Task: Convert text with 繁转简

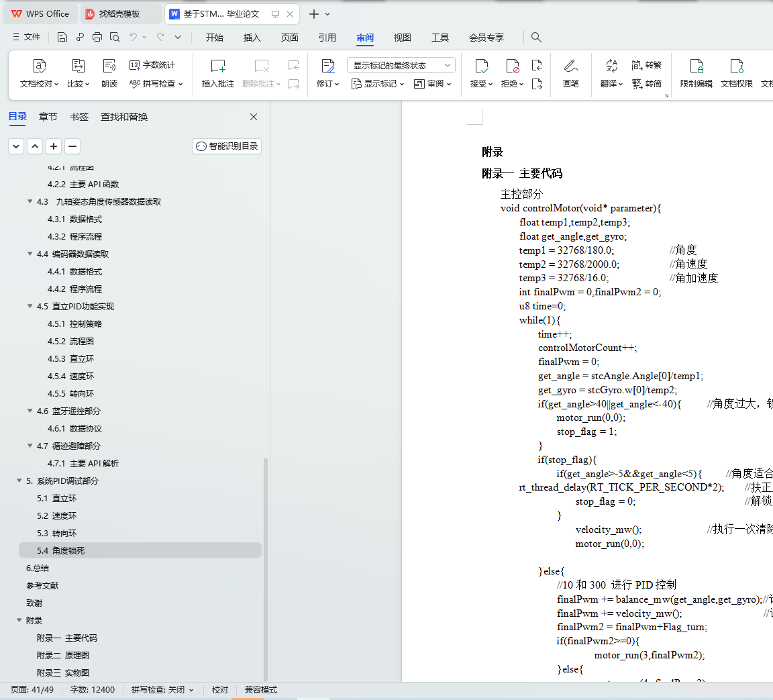Action: pyautogui.click(x=646, y=84)
